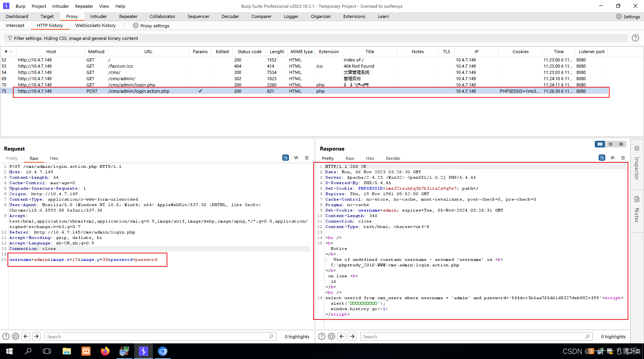644x359 pixels.
Task: Select the Response Render view tab
Action: click(x=393, y=158)
